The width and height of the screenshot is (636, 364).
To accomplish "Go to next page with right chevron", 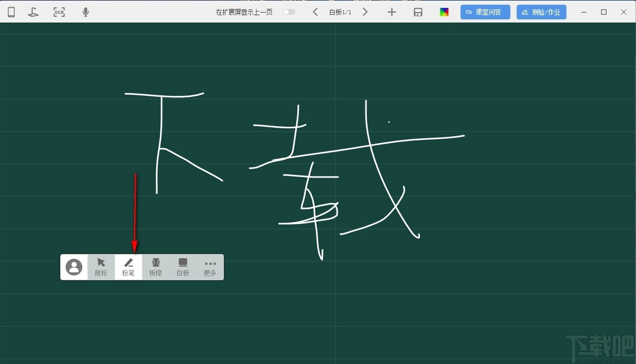I will point(365,11).
